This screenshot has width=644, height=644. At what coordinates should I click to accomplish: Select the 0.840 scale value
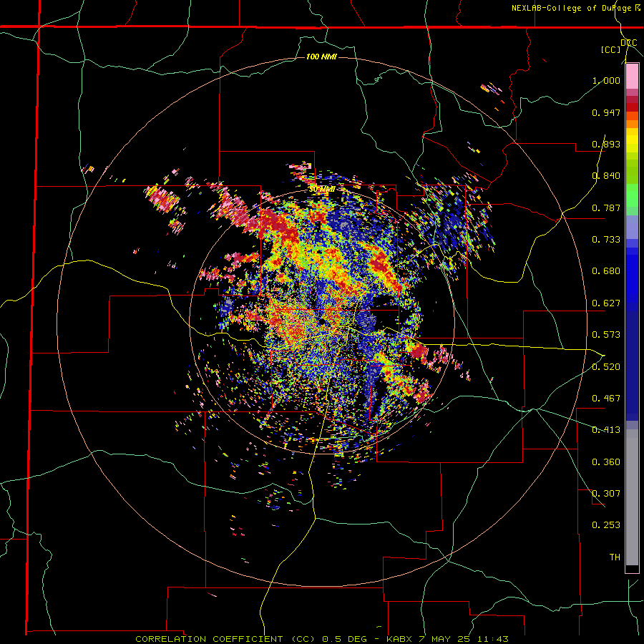tap(606, 176)
